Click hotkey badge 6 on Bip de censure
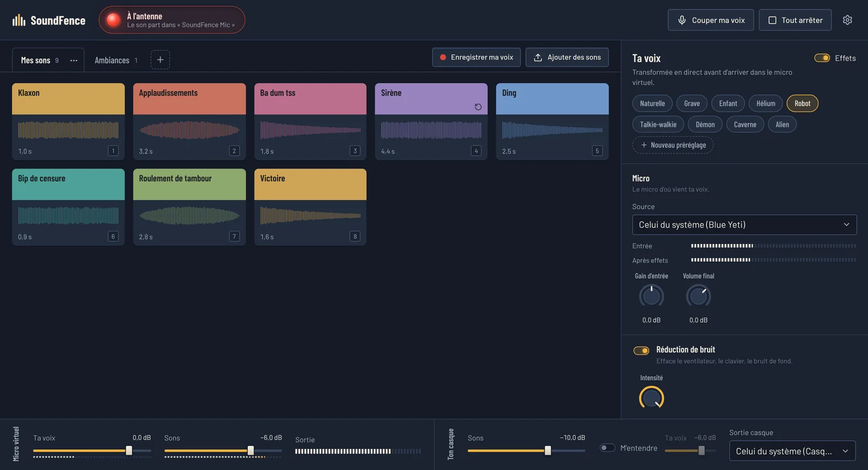 [113, 236]
